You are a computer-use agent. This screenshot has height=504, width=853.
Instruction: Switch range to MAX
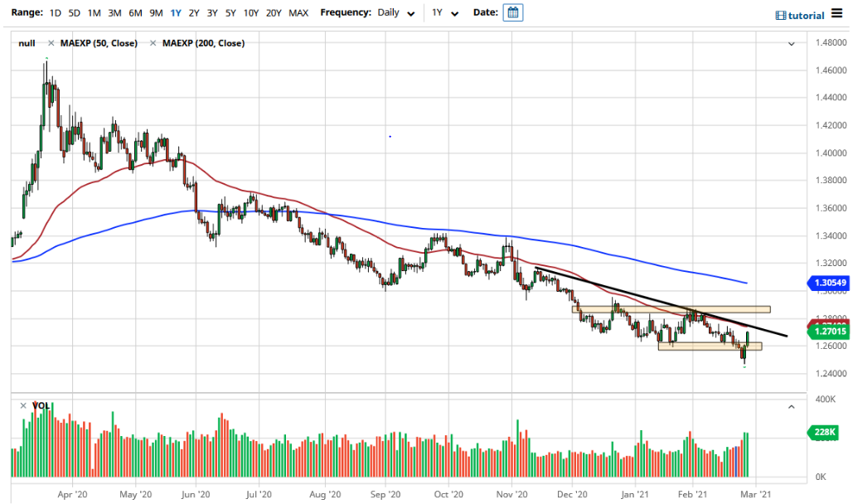click(x=298, y=12)
